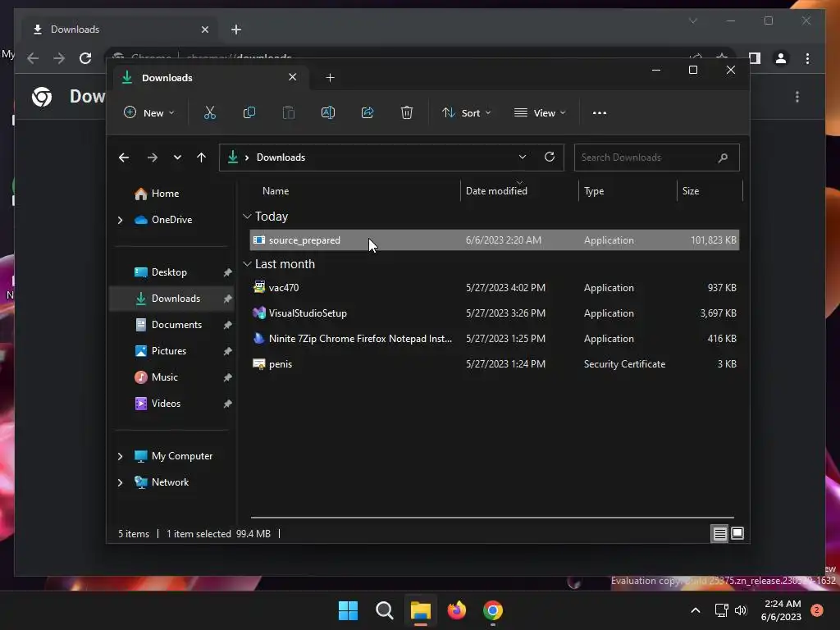
Task: Select the source_prepared application file
Action: [x=494, y=240]
